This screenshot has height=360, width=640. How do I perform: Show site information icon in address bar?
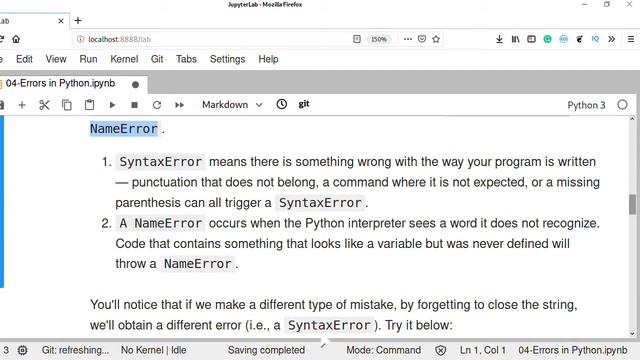tap(80, 39)
